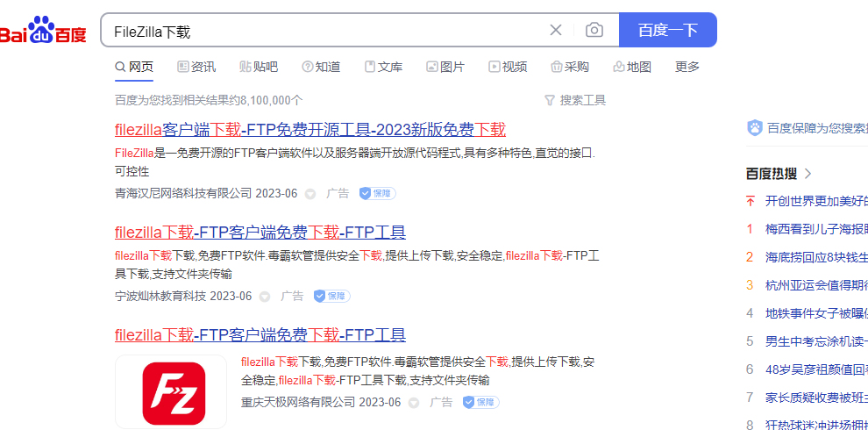This screenshot has height=430, width=868.
Task: Open the 贴吧 tab
Action: tap(259, 67)
